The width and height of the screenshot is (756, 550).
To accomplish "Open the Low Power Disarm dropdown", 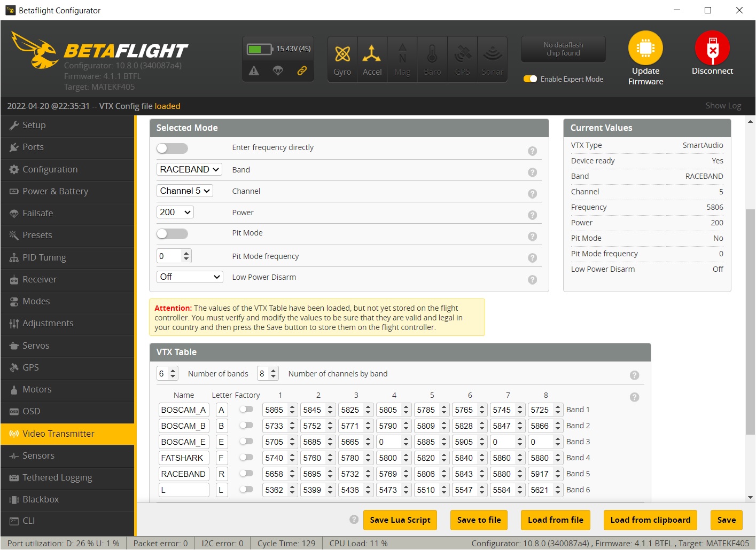I will [x=190, y=277].
